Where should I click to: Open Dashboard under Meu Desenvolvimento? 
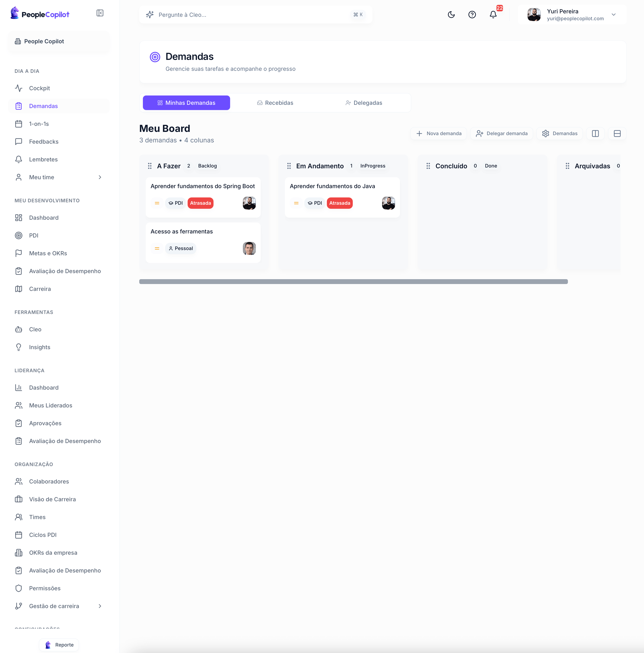[59, 218]
